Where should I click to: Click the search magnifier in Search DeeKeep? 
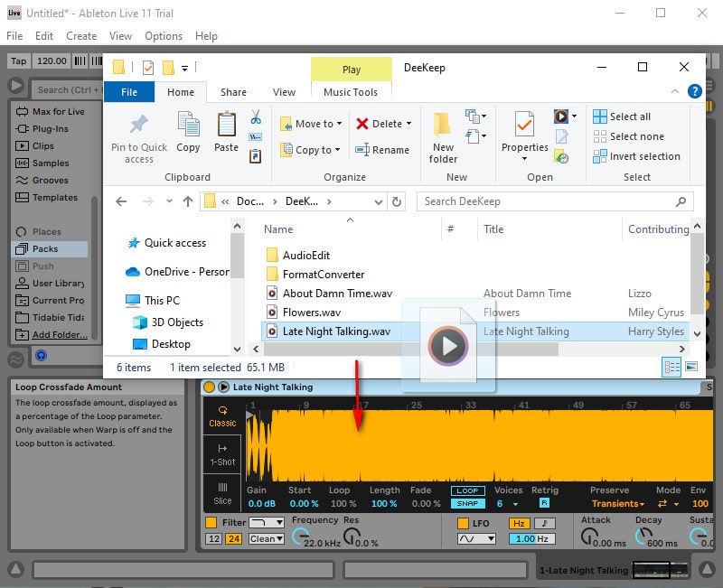681,201
